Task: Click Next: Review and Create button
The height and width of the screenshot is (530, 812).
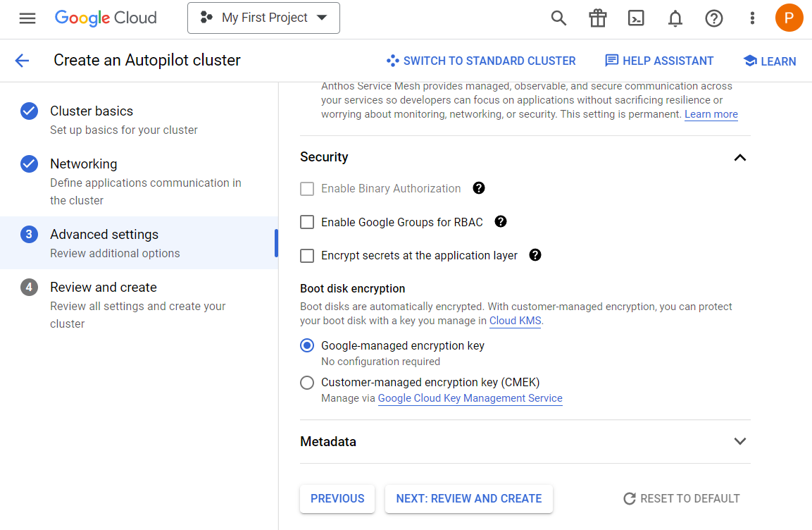Action: tap(468, 498)
